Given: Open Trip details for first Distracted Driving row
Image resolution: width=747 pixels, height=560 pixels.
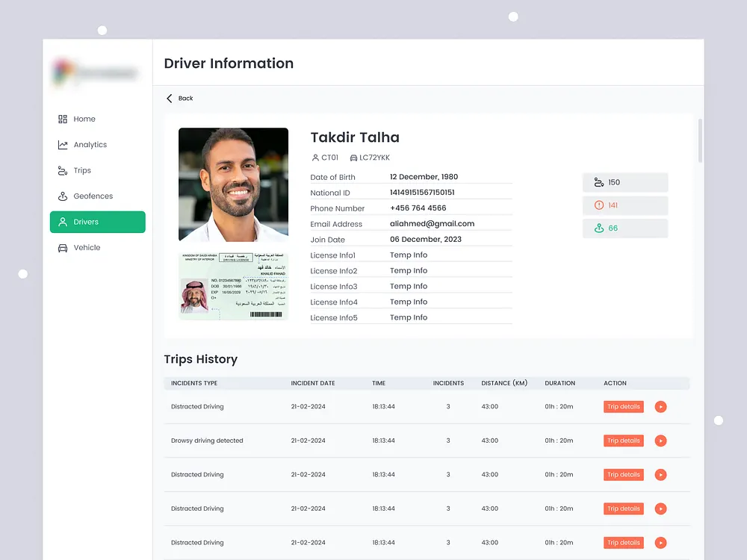Looking at the screenshot, I should 623,407.
